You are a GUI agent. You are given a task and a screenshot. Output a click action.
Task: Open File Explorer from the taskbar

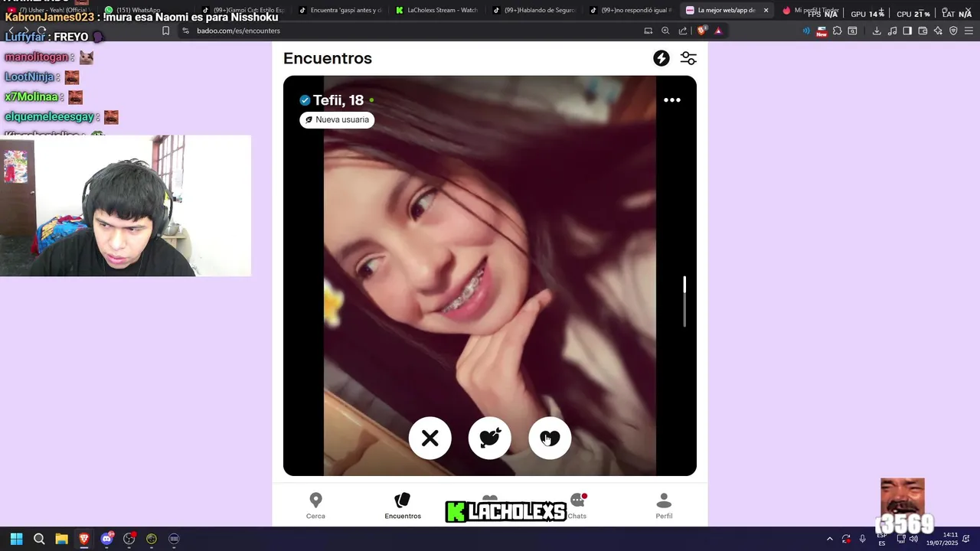61,539
